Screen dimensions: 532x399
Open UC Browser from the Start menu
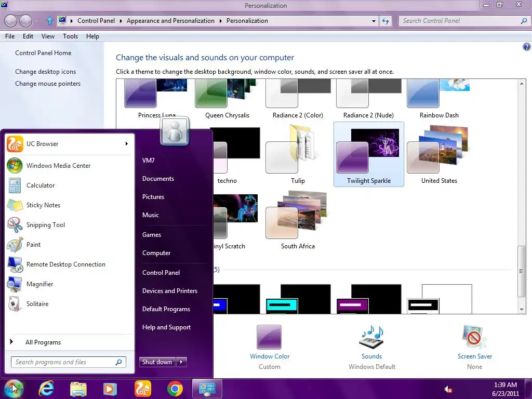point(68,144)
